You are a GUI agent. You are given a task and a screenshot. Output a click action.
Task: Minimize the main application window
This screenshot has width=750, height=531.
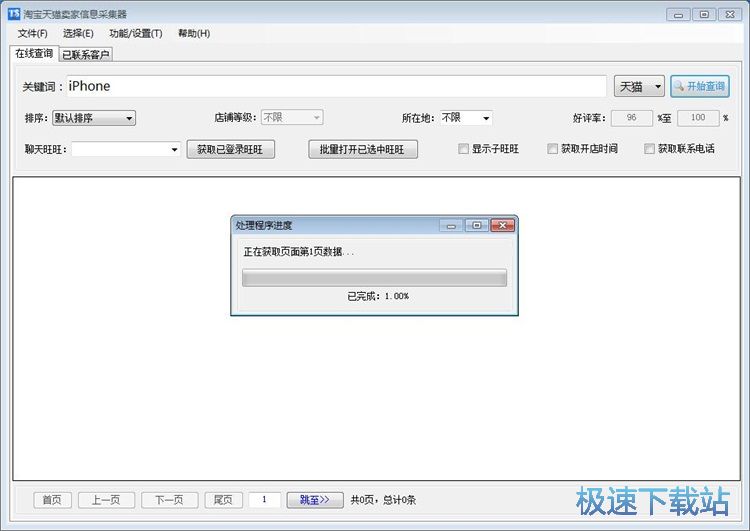click(x=678, y=14)
